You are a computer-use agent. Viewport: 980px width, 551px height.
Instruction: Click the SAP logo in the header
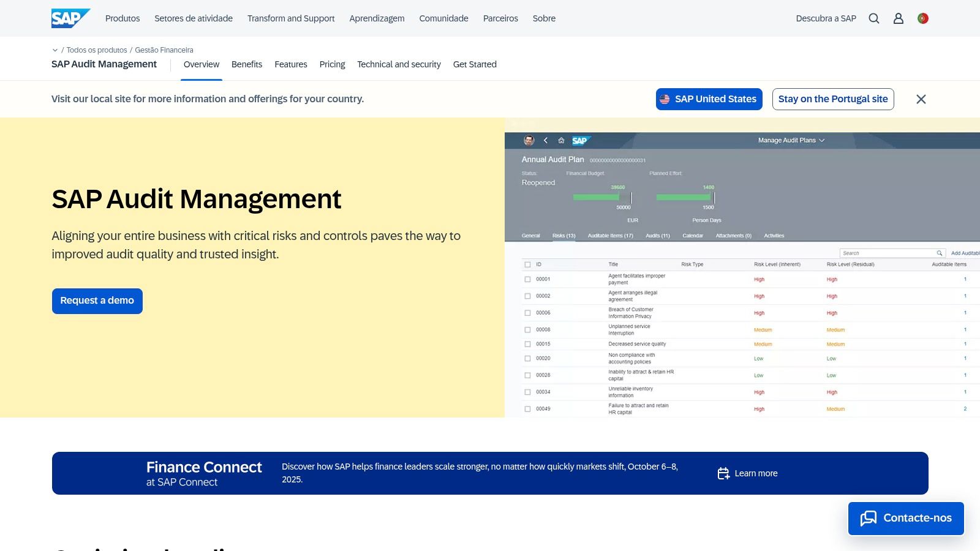70,18
